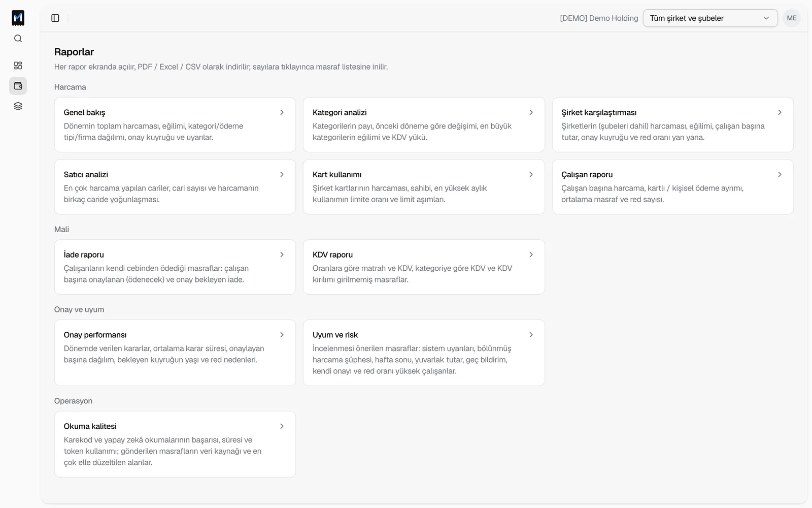Viewport: 812px width, 508px height.
Task: Click chevron on Kart kullanımı card
Action: (531, 174)
